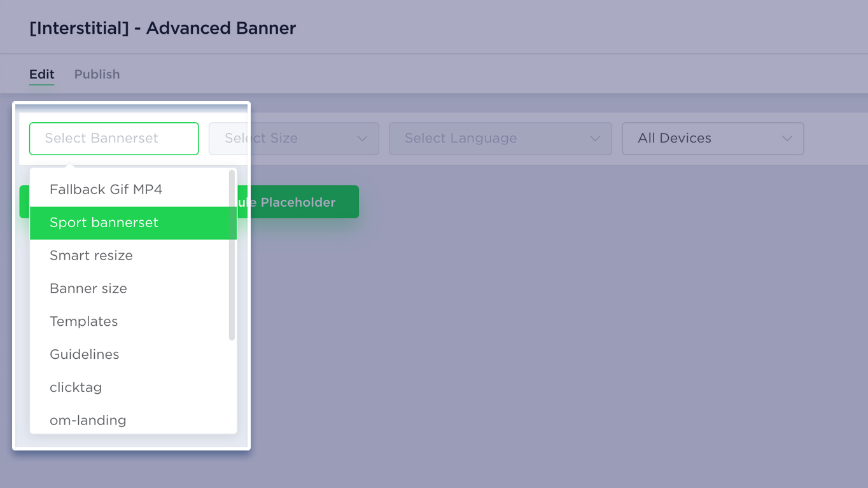Choose Fallback Gif MP4 from list
The width and height of the screenshot is (868, 488).
[x=133, y=190]
